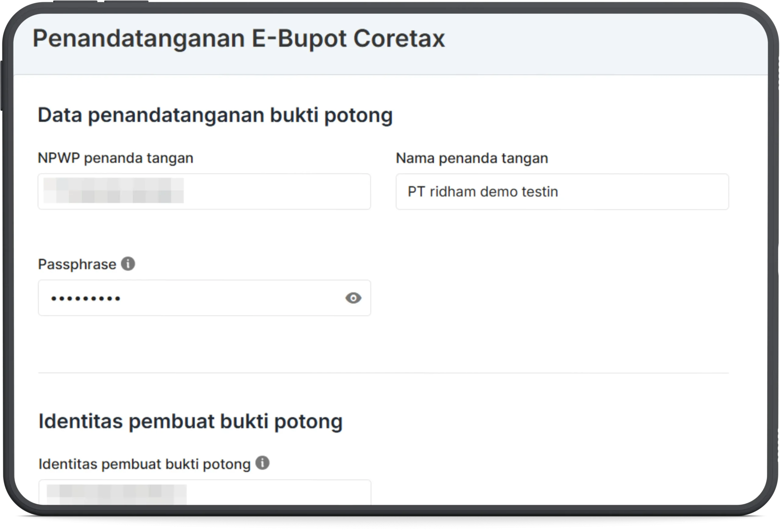
Task: Click the Data penandatanganan bukti potong heading
Action: point(215,115)
